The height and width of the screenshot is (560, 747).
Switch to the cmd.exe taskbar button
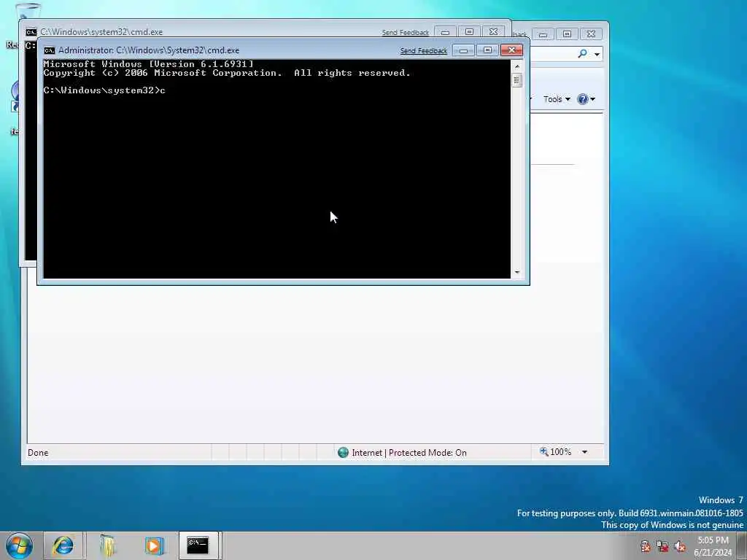198,545
